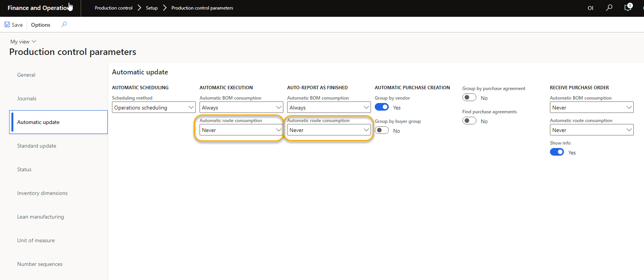Screen dimensions: 644x280
Task: Open the notifications icon with badge
Action: pyautogui.click(x=628, y=8)
